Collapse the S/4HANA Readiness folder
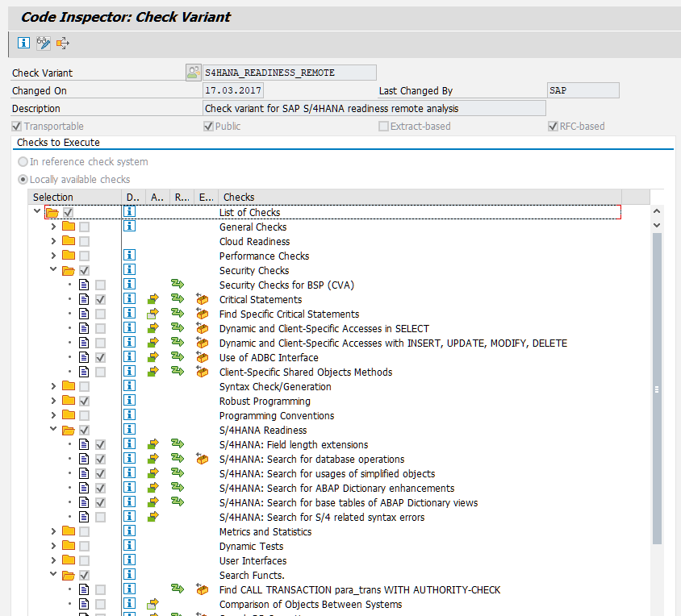This screenshot has height=616, width=681. (x=53, y=429)
